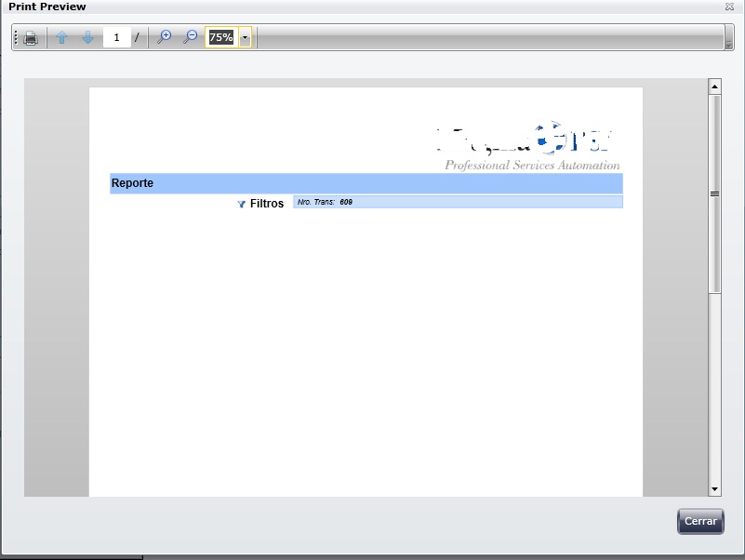
Task: Go to previous page with up arrow
Action: (61, 37)
